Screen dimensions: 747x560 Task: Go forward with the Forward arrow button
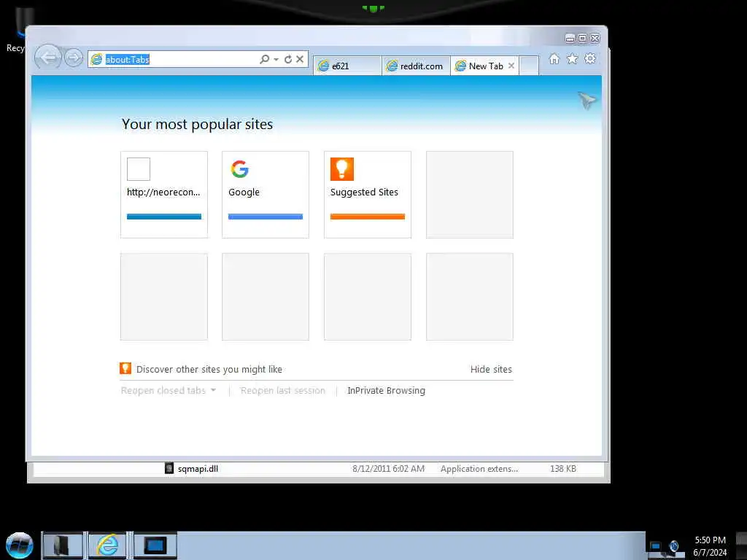click(74, 58)
